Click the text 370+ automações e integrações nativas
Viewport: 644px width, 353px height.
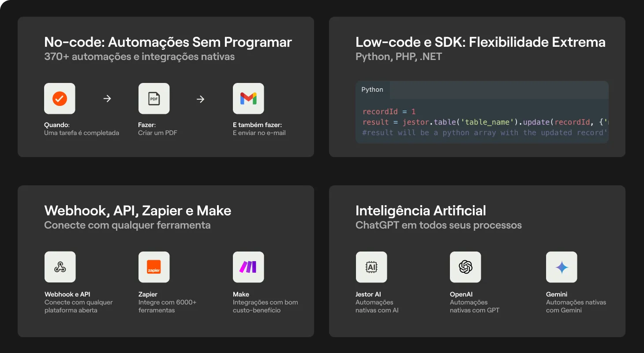139,56
